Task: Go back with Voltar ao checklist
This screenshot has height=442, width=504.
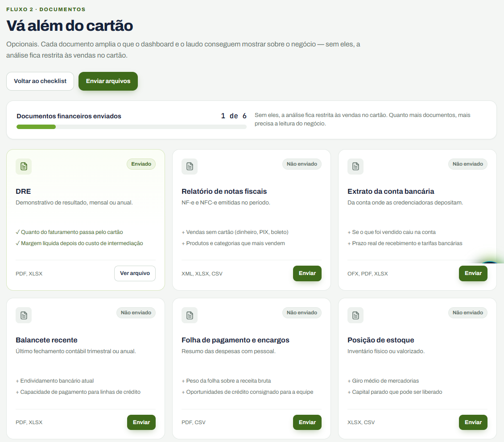Action: pos(40,81)
